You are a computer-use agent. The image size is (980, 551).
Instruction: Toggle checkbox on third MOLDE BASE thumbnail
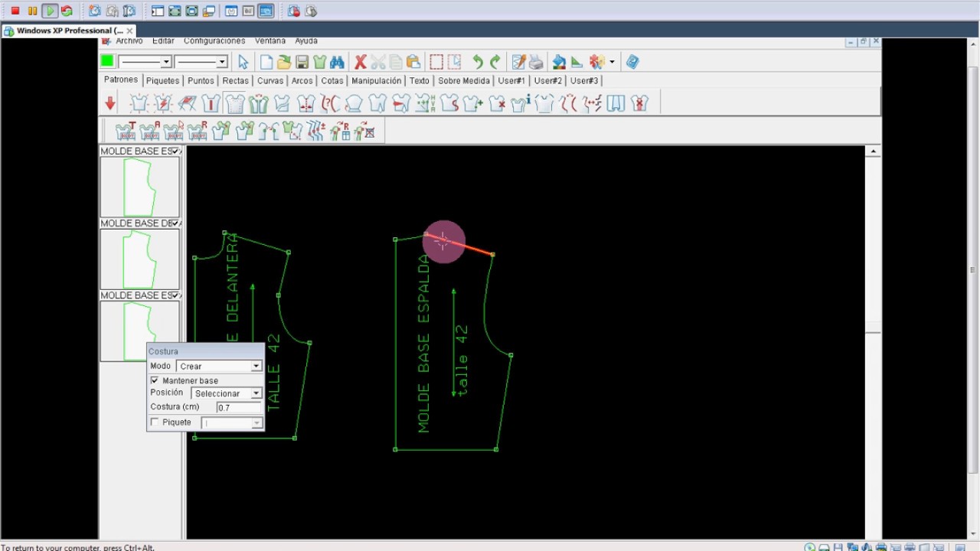point(175,295)
